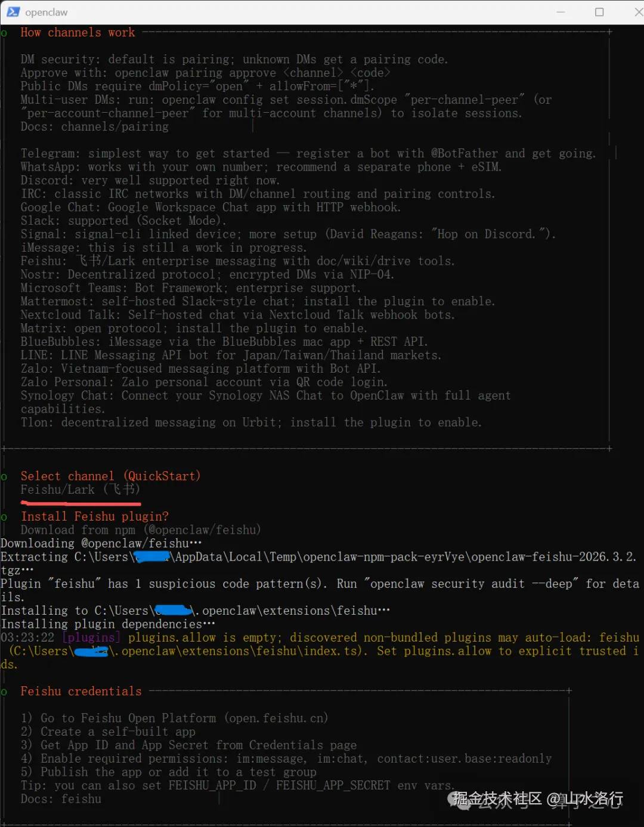Click step '1) Go to Feishu Open Platform'

pos(174,718)
